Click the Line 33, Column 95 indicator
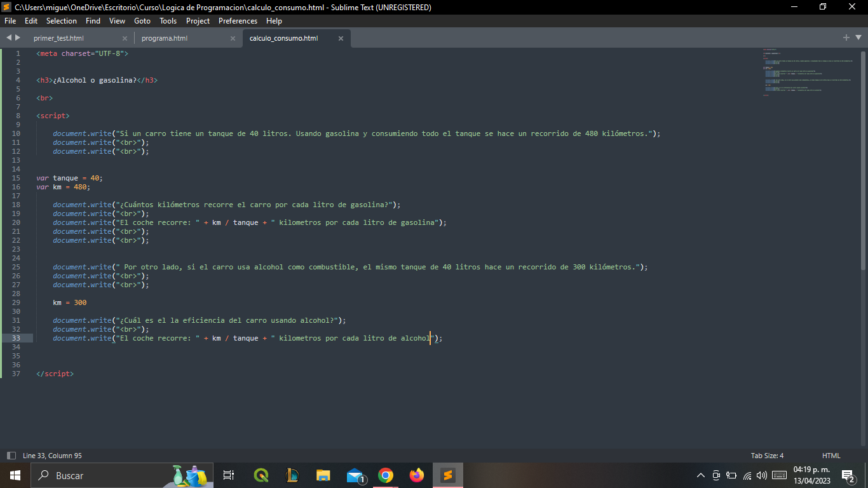This screenshot has height=488, width=868. [52, 456]
